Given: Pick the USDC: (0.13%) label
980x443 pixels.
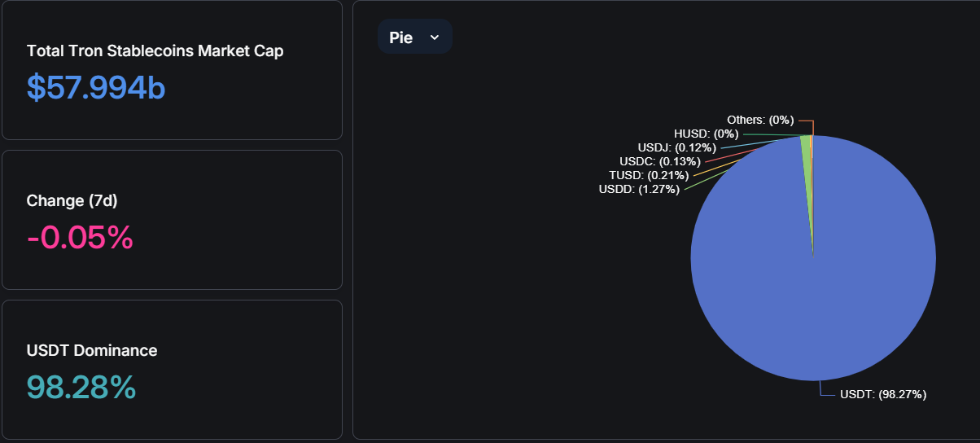Looking at the screenshot, I should (659, 161).
